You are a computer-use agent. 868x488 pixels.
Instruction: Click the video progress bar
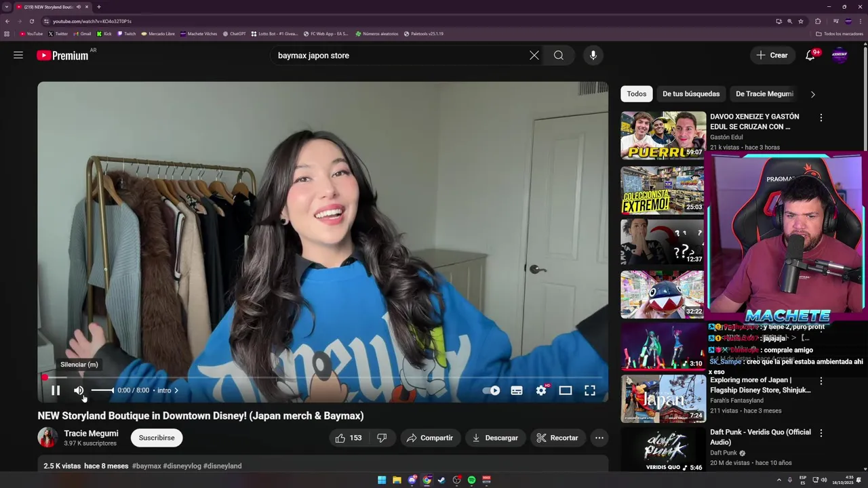[x=323, y=378]
